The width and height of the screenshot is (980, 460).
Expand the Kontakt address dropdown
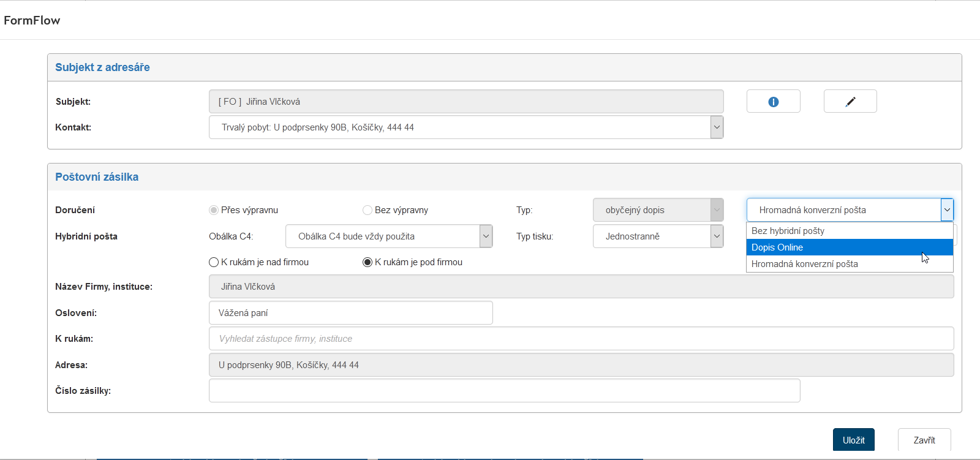pos(717,127)
